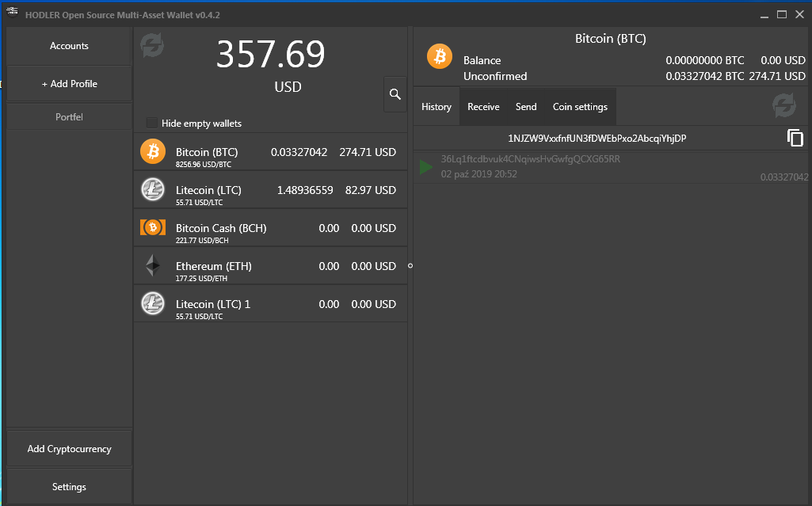Open the Coin settings tab

coord(580,107)
